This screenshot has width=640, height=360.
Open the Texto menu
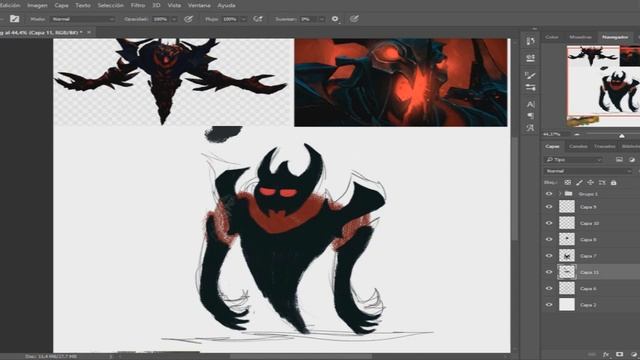click(x=83, y=5)
